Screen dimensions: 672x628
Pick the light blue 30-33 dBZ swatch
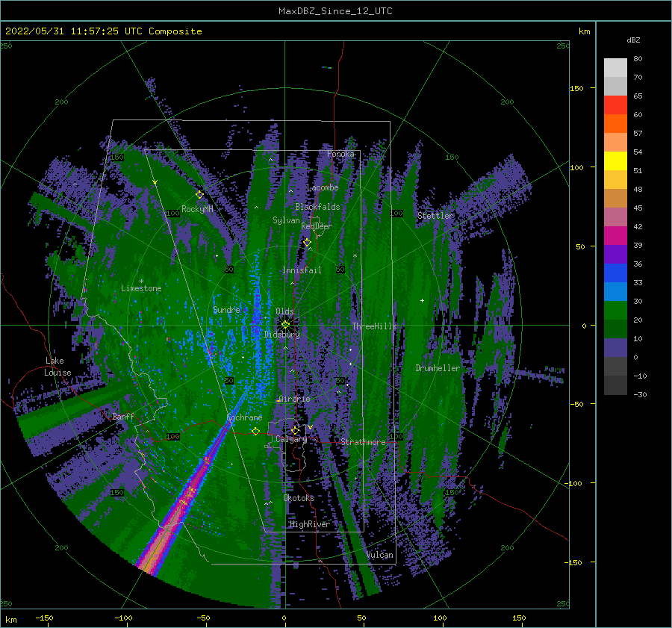(615, 291)
